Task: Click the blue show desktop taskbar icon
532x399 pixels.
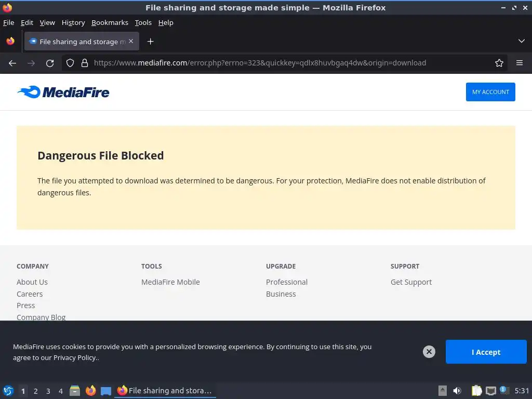Action: click(106, 391)
